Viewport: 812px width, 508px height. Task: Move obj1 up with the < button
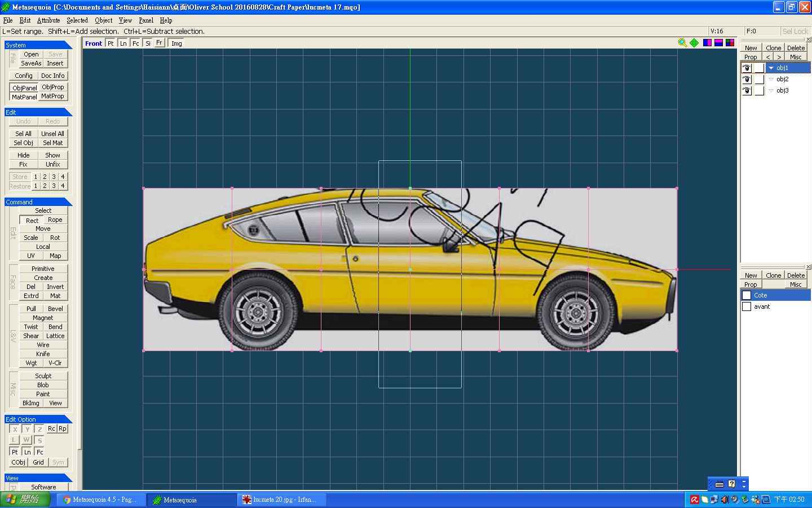tap(768, 57)
